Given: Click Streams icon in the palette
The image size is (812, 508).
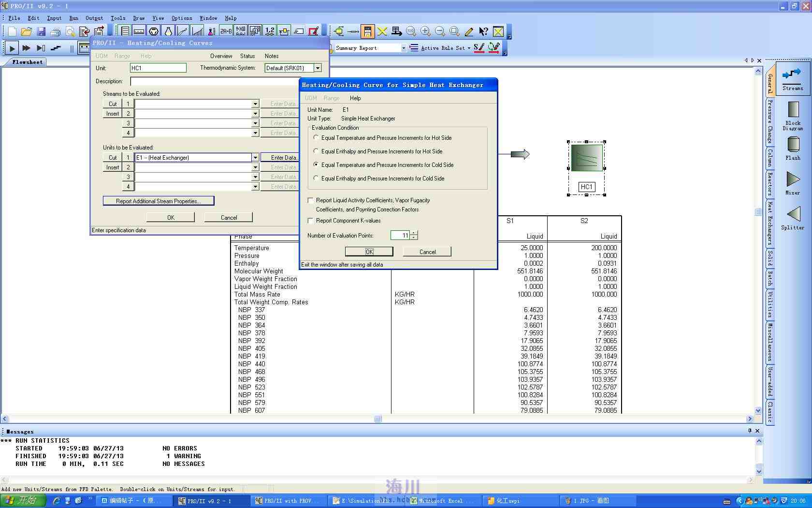Looking at the screenshot, I should pos(793,78).
